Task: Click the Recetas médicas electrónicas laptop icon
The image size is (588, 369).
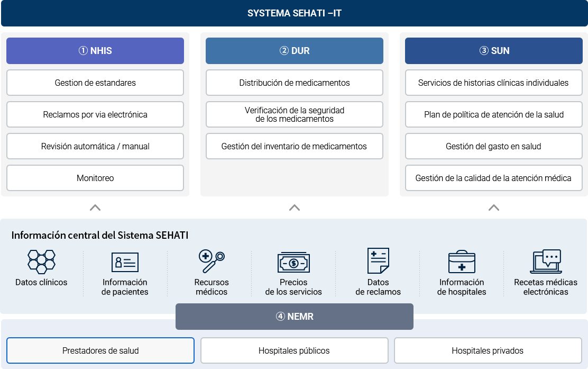Action: [x=545, y=261]
